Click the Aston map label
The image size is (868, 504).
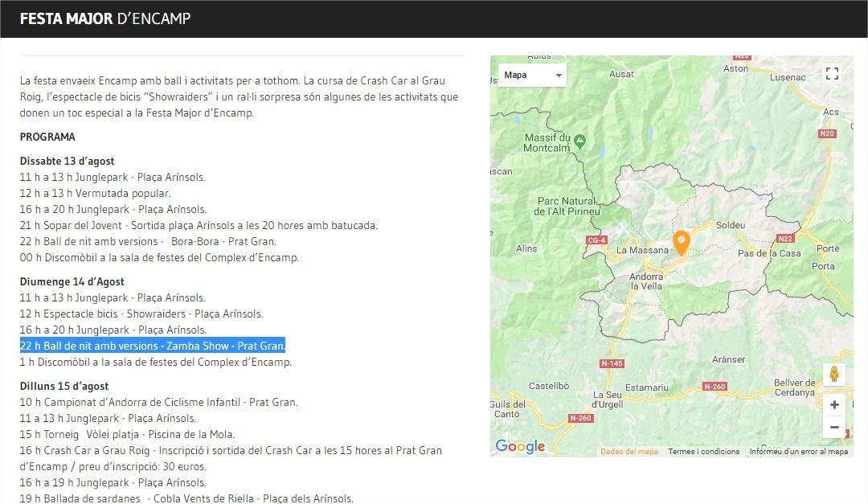tap(735, 68)
